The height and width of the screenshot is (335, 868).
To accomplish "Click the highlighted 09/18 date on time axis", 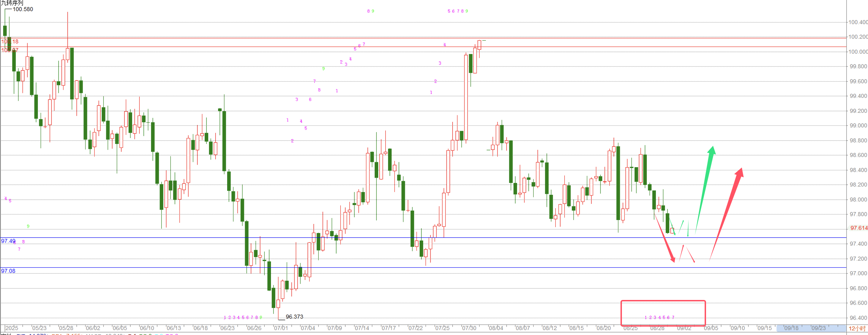I will coord(791,328).
